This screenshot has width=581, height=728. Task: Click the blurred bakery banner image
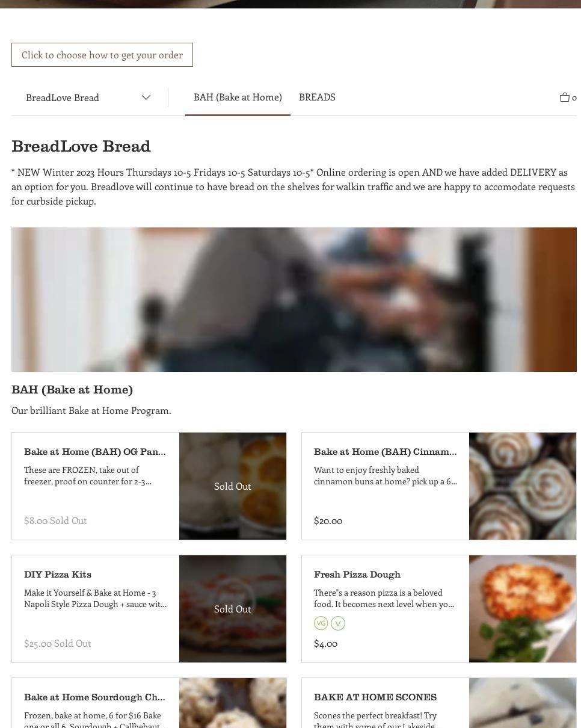click(294, 300)
